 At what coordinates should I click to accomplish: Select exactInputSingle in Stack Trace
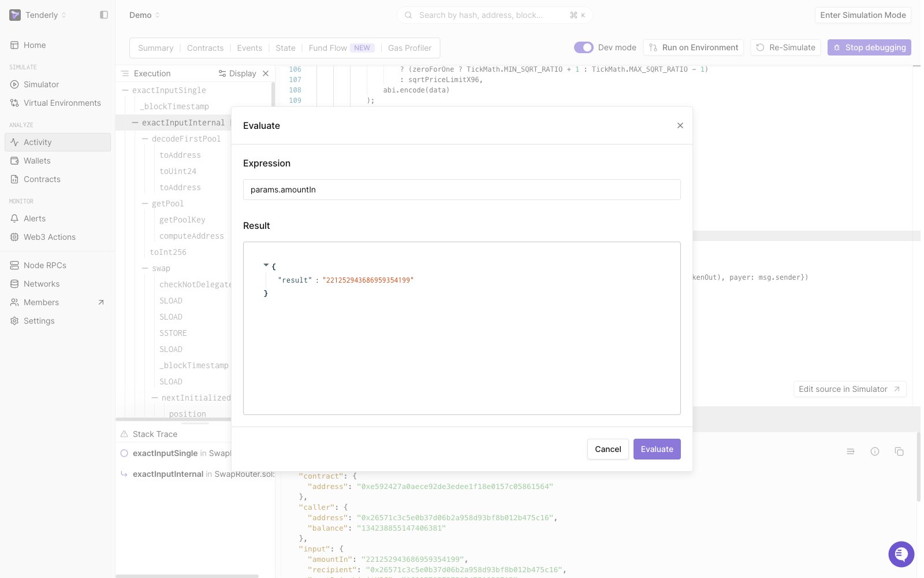point(165,453)
